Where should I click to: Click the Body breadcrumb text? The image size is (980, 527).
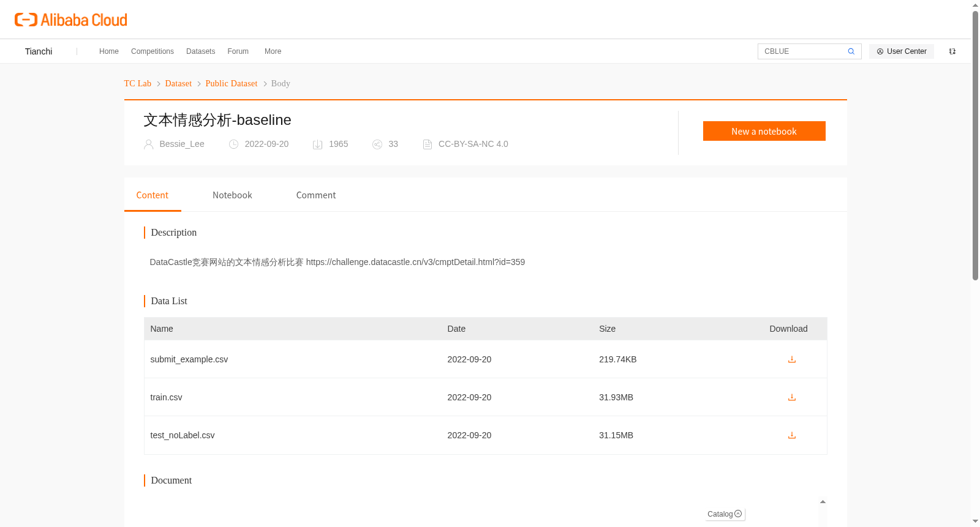281,83
